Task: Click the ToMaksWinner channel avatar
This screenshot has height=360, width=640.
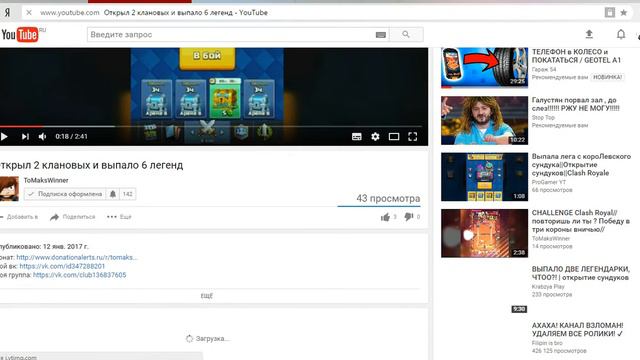Action: (x=9, y=189)
